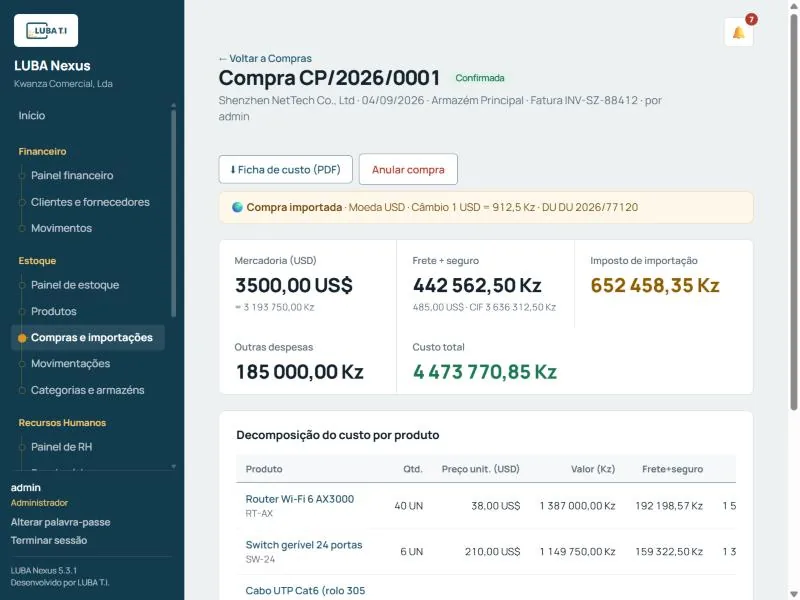Select Compras e importações
This screenshot has height=600, width=800.
pyautogui.click(x=88, y=337)
